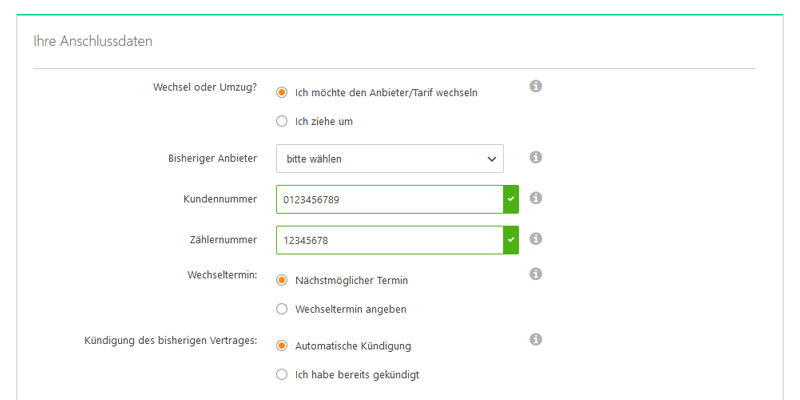The width and height of the screenshot is (800, 400).
Task: Focus the Zählernummer text field
Action: 389,240
